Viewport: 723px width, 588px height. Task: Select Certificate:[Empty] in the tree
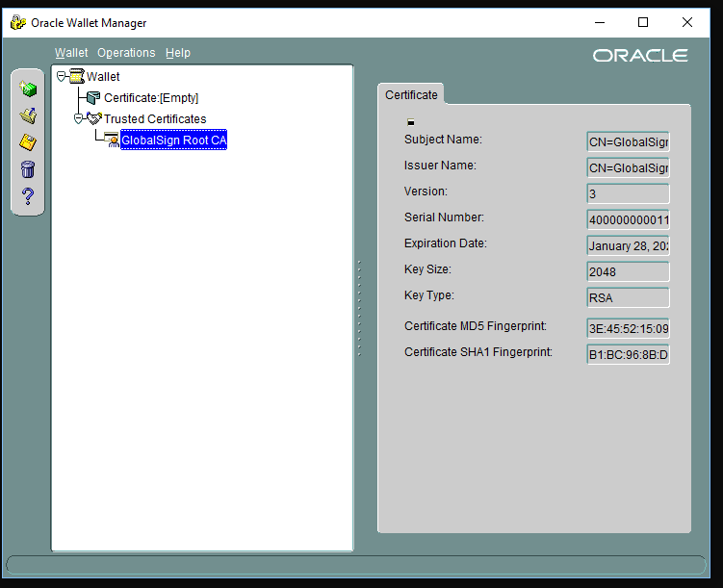151,98
